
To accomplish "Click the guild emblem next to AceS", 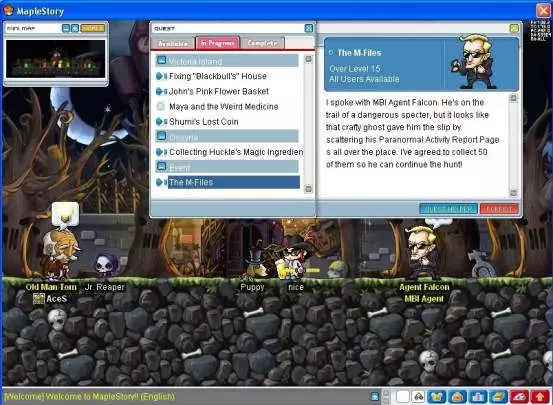I will 39,298.
